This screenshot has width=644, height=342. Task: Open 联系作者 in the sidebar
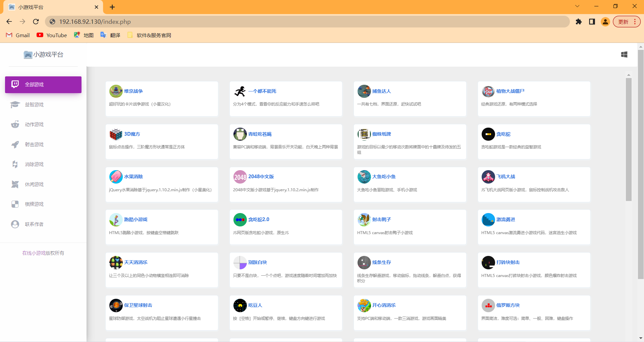point(43,224)
